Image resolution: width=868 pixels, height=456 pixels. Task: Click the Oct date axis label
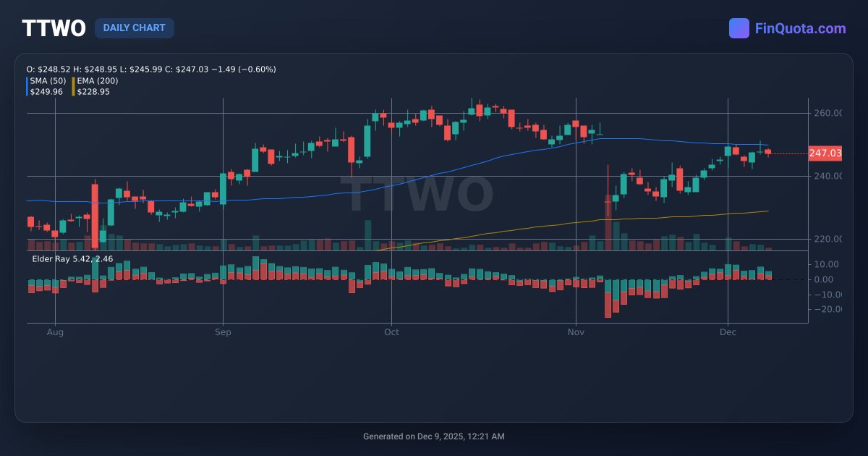391,332
